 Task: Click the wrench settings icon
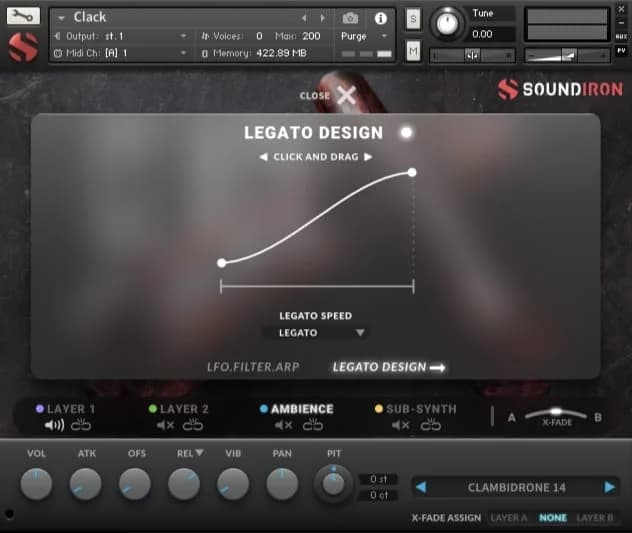click(x=24, y=16)
